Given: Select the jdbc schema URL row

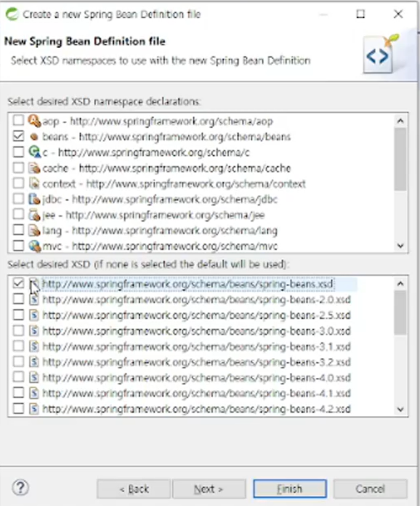Looking at the screenshot, I should tap(160, 199).
